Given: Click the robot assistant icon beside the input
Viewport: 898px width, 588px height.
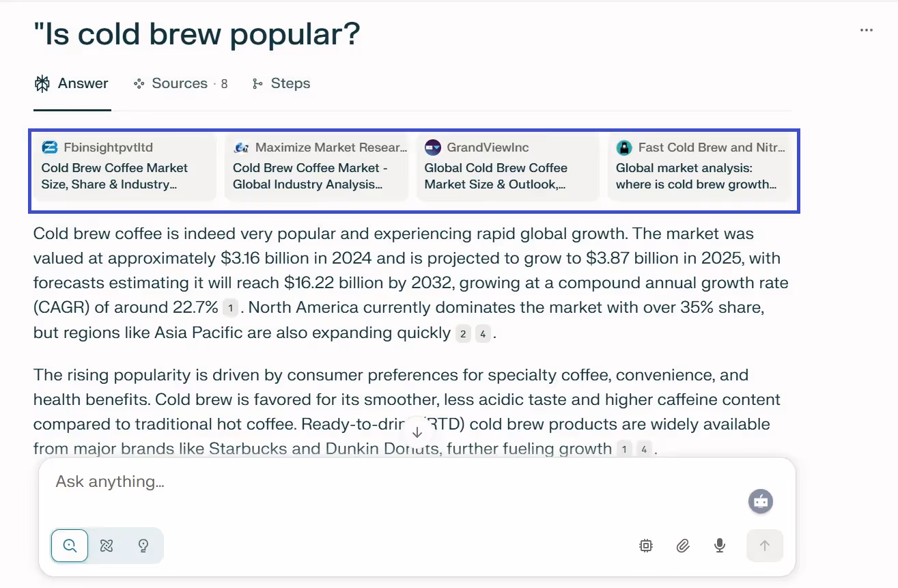Looking at the screenshot, I should 760,501.
